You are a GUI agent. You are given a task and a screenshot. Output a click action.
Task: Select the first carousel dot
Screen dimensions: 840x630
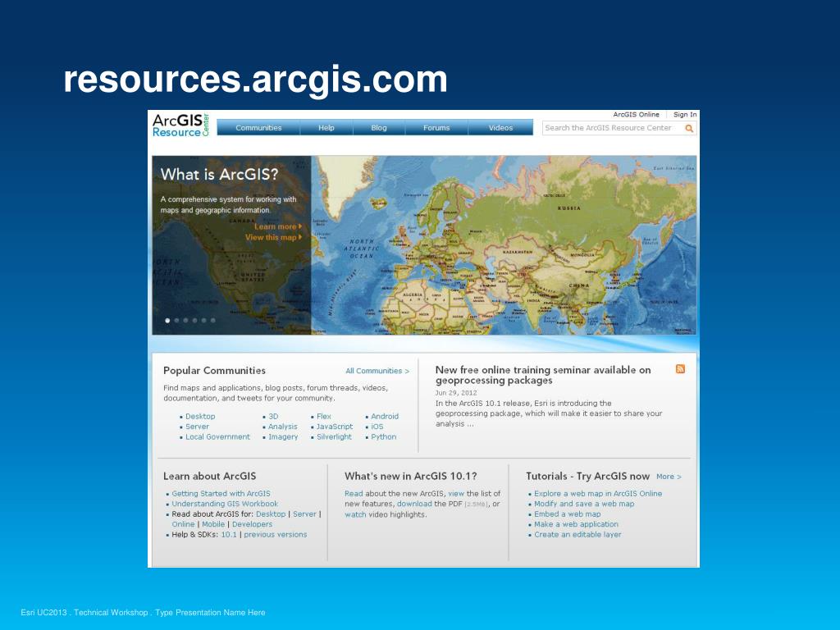click(x=167, y=321)
